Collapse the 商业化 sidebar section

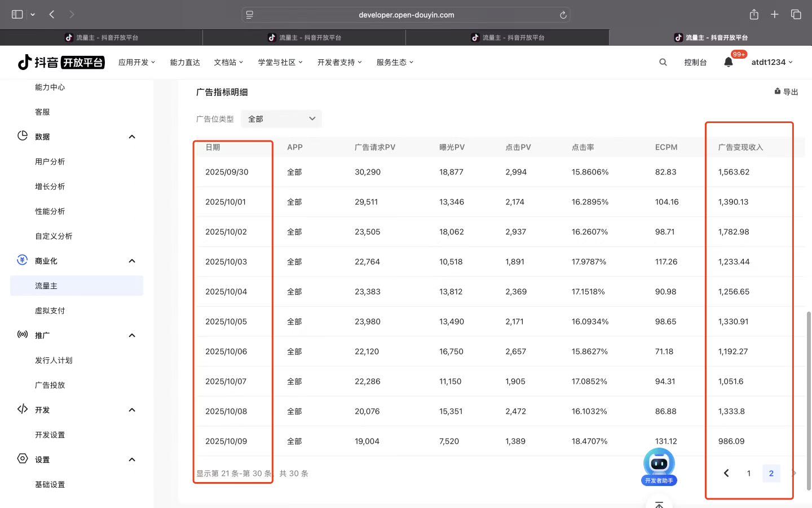pos(132,261)
